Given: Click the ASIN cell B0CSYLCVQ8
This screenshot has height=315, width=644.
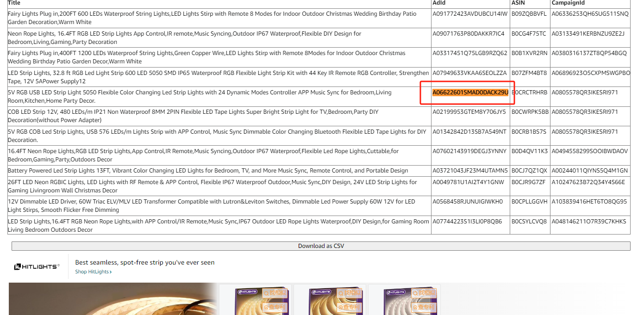Looking at the screenshot, I should pos(529,222).
